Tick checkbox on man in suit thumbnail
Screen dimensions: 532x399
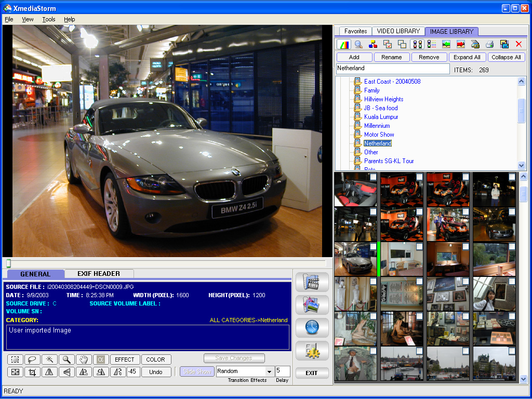coord(373,351)
